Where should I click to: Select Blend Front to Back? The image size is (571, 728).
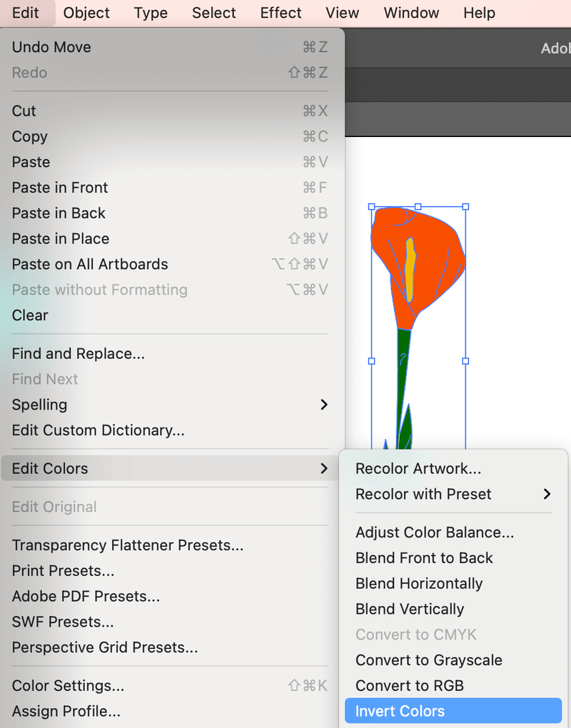pos(424,558)
